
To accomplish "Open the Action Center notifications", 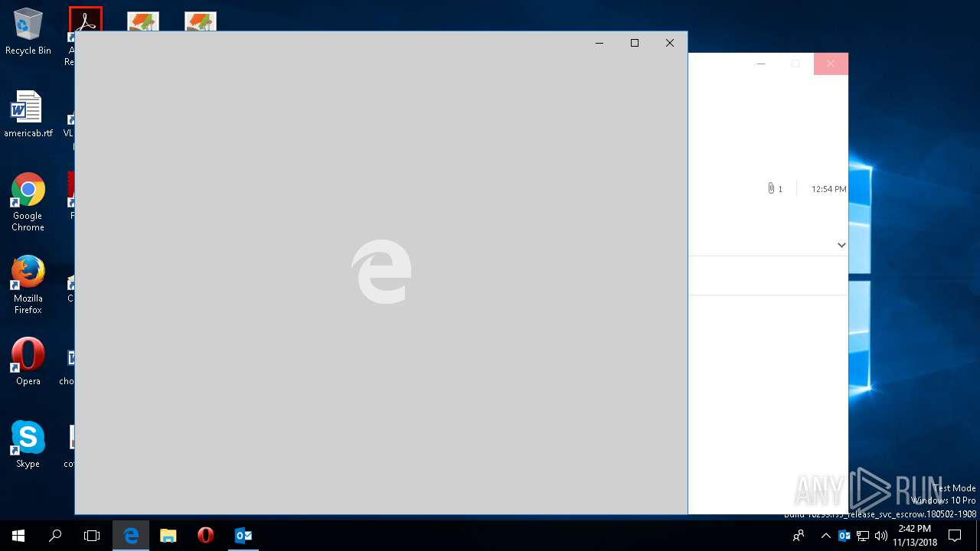I will click(x=955, y=536).
